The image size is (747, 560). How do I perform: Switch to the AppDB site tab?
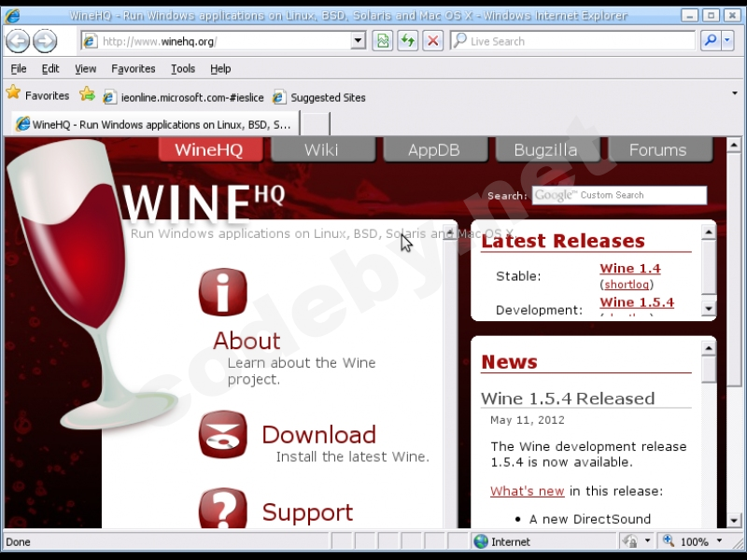tap(435, 149)
